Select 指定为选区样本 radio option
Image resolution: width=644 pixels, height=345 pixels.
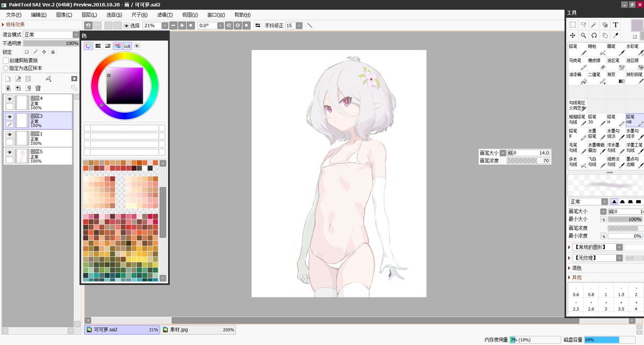tap(5, 68)
